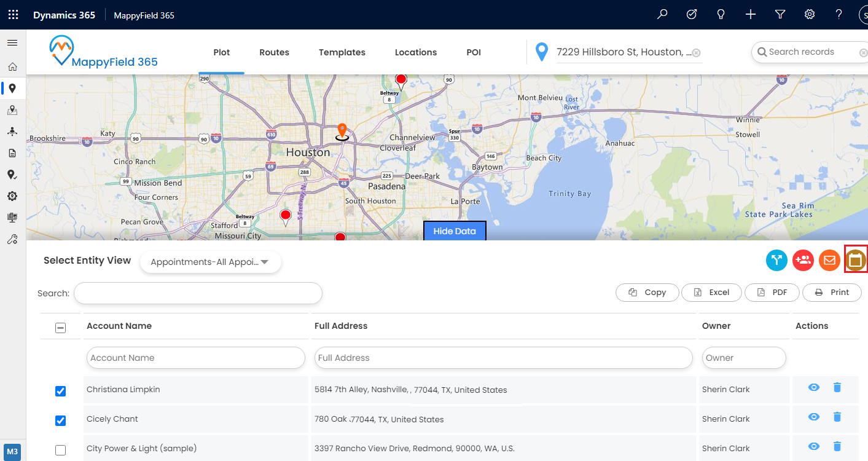Click the Copy button
868x461 pixels.
647,293
